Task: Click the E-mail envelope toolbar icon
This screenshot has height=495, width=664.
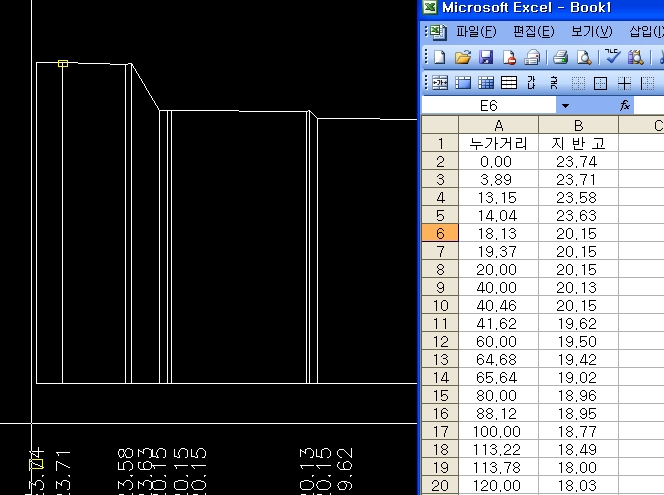Action: click(x=532, y=57)
